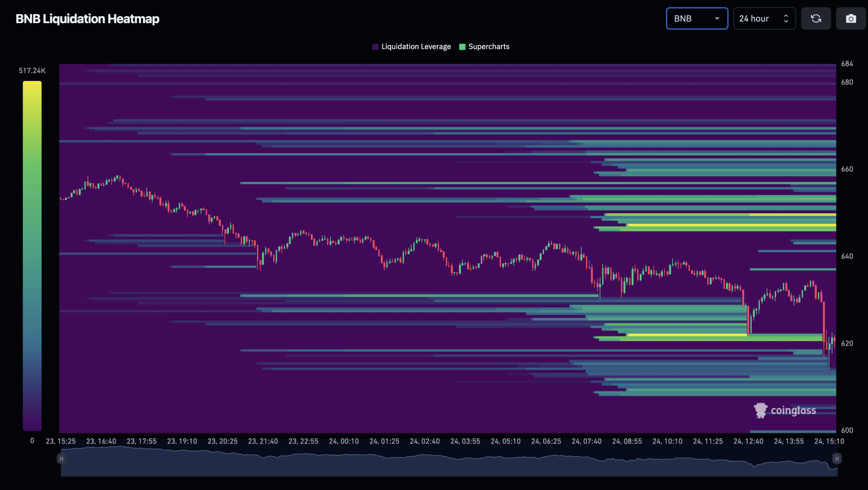Click the 680 price axis label

point(847,82)
